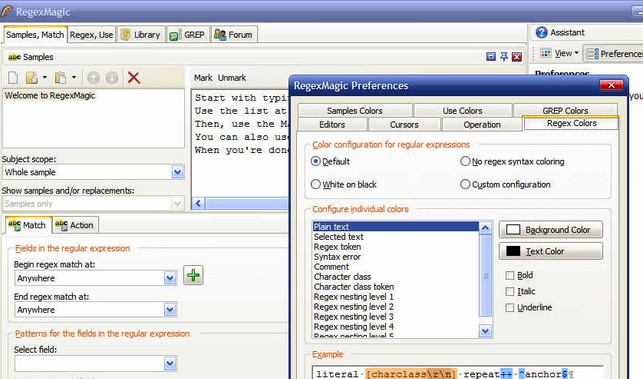Switch to Use Colors preferences tab
The height and width of the screenshot is (379, 643).
462,111
